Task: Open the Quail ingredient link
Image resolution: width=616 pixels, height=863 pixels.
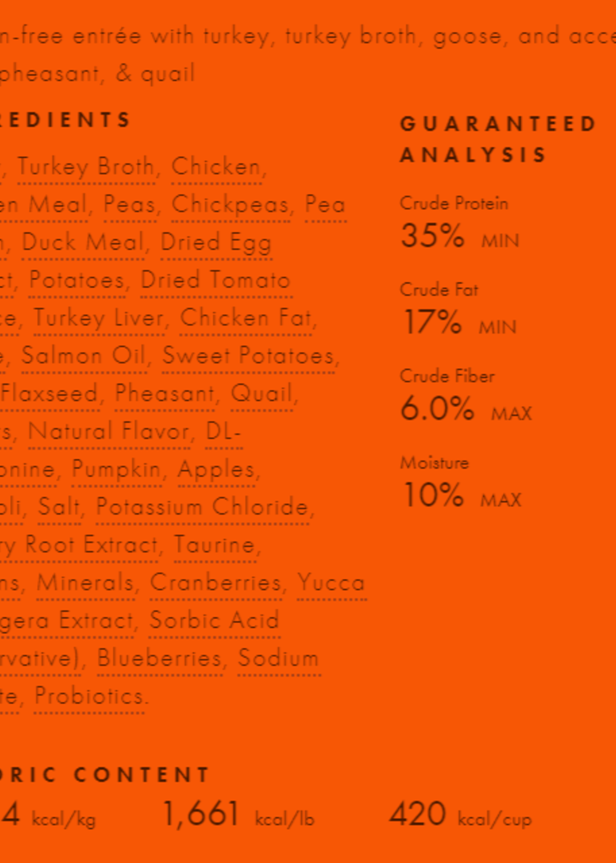Action: point(262,394)
